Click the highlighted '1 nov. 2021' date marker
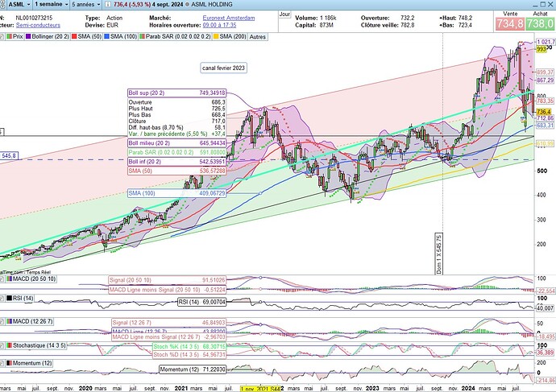Screen dimensions: 556x392 [x=260, y=389]
